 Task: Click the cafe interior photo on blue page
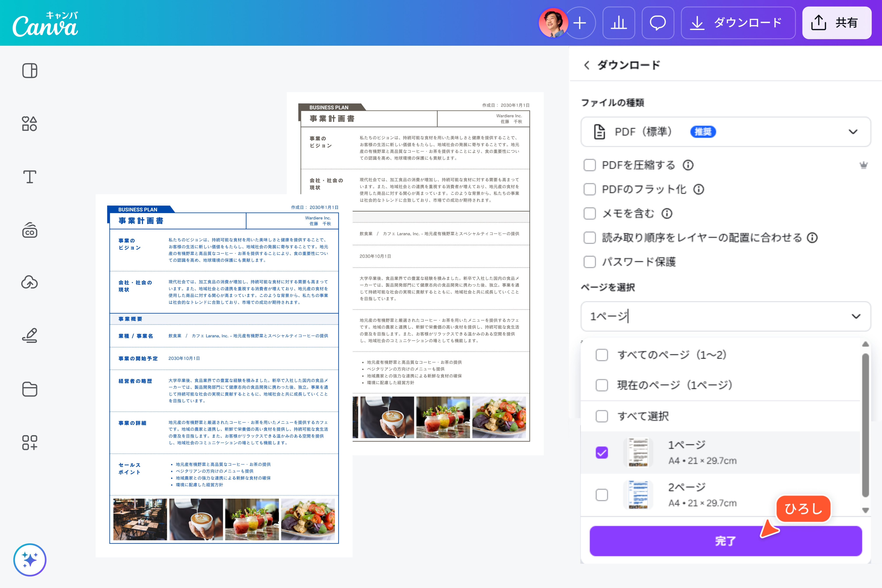[140, 519]
